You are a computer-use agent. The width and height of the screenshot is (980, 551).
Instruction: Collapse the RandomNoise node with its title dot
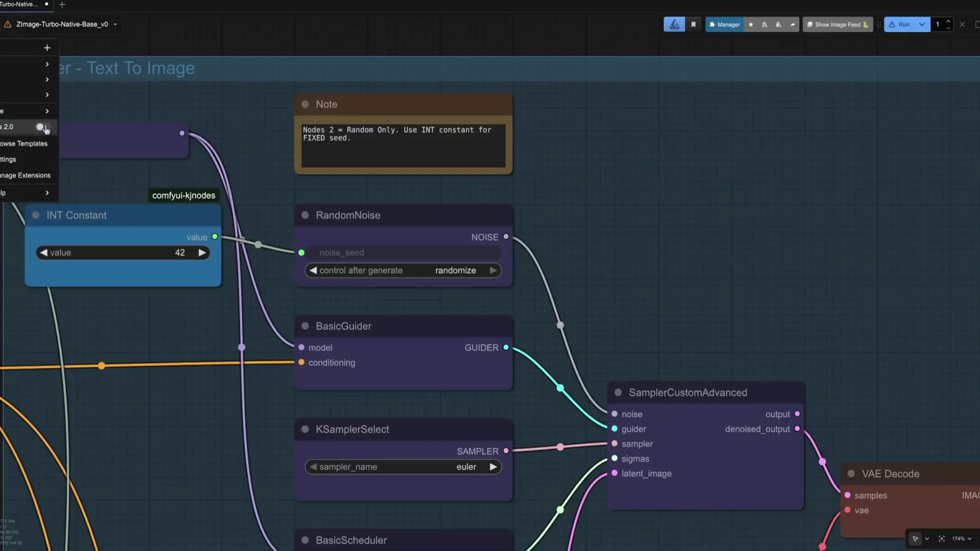pyautogui.click(x=305, y=215)
